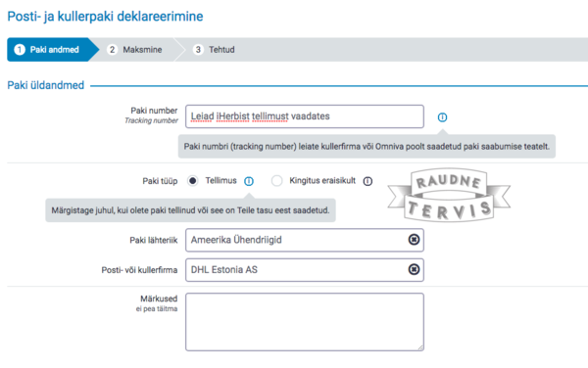Click the info icon beside Kingitus eraisikult
Image resolution: width=588 pixels, height=368 pixels.
[367, 181]
